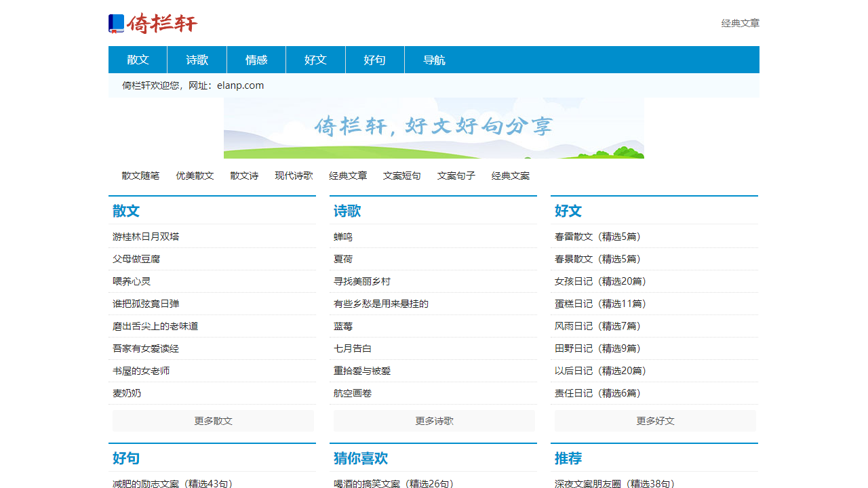Click 经典文章 in the top right corner
Image resolution: width=868 pixels, height=488 pixels.
coord(740,23)
